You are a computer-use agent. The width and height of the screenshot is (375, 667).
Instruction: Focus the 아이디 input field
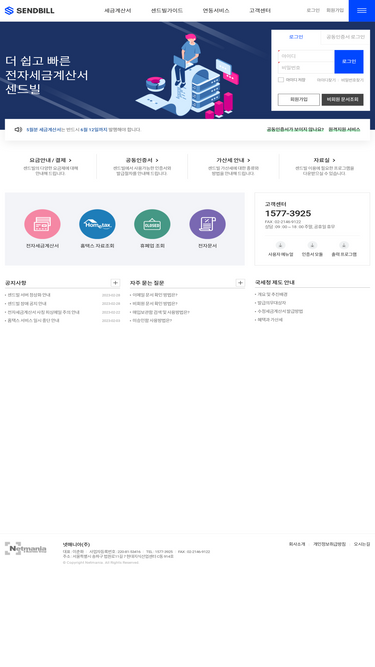(306, 56)
